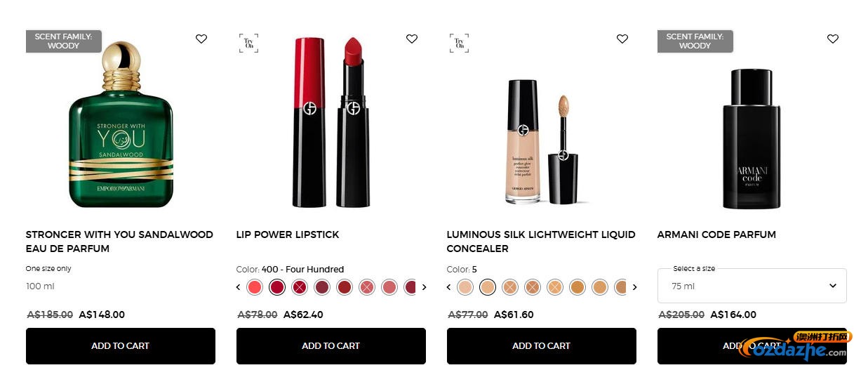
Task: Add Stronger With You Sandalwood to cart
Action: coord(121,346)
